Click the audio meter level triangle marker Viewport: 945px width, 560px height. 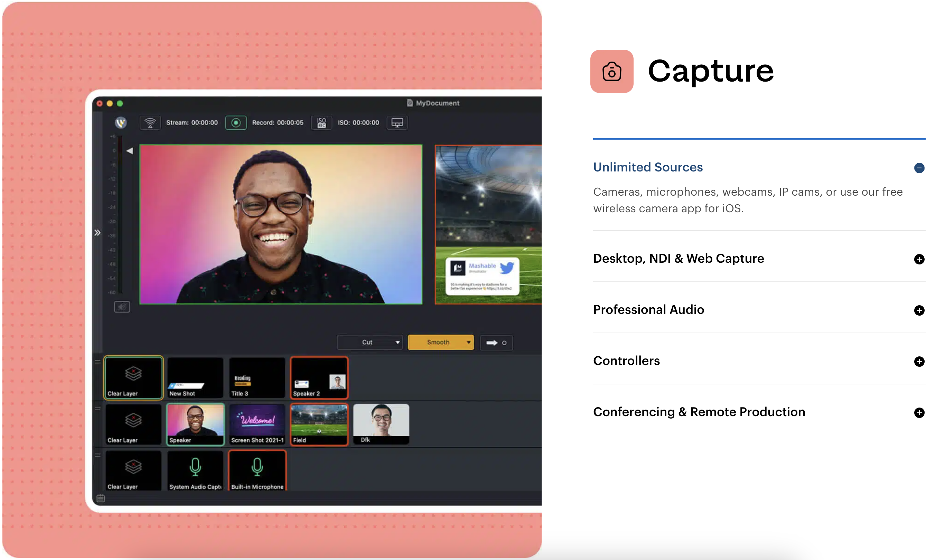coord(129,151)
